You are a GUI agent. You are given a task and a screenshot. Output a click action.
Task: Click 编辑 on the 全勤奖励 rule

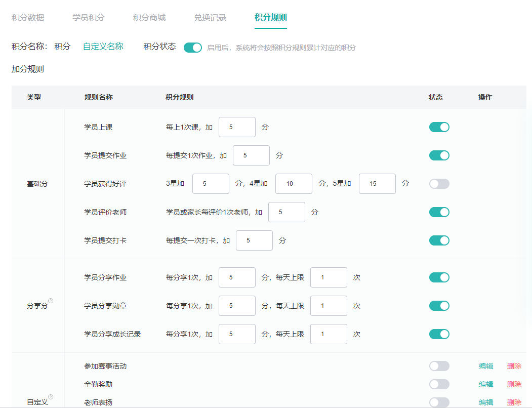pos(486,384)
